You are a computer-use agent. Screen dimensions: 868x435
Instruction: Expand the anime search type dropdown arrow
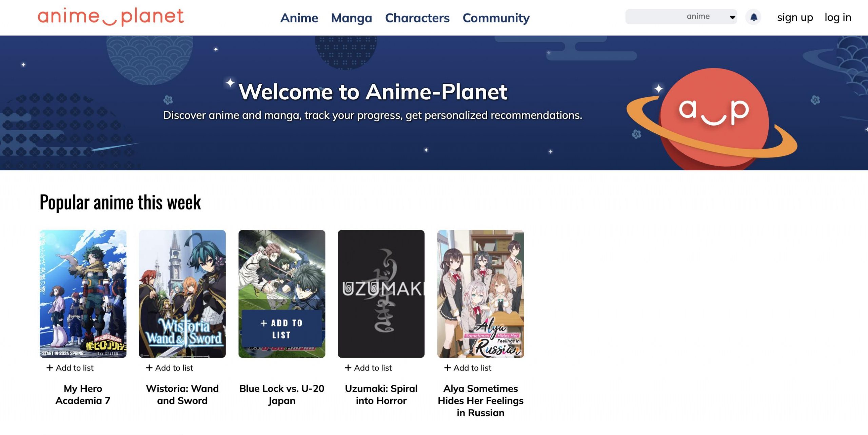coord(732,17)
